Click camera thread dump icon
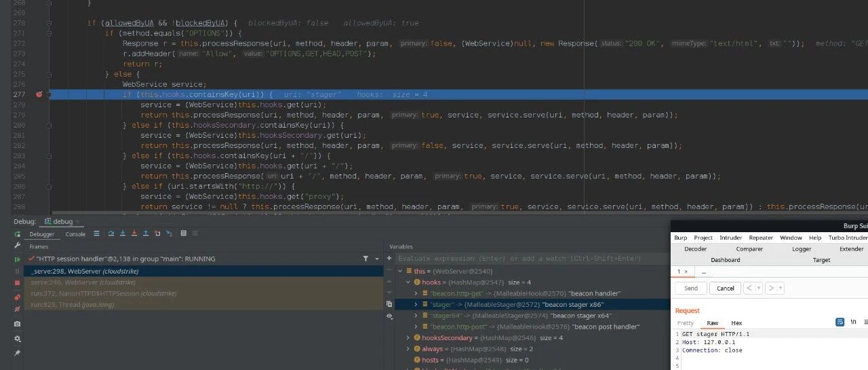868x370 pixels. coord(17,325)
